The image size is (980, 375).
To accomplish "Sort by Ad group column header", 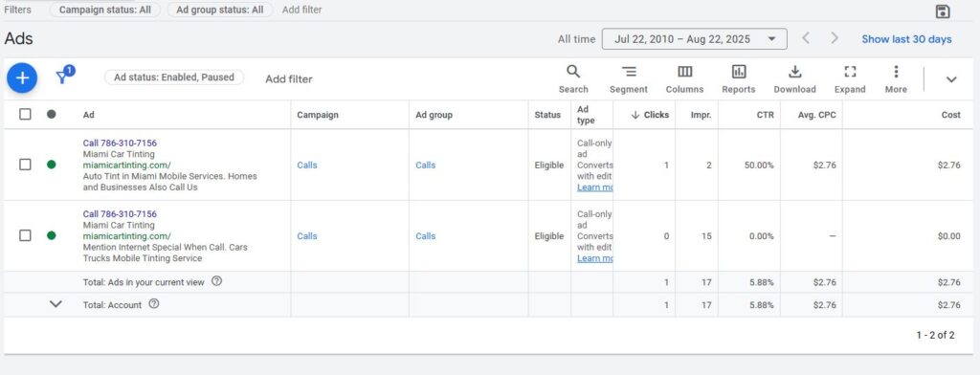I will tap(434, 115).
